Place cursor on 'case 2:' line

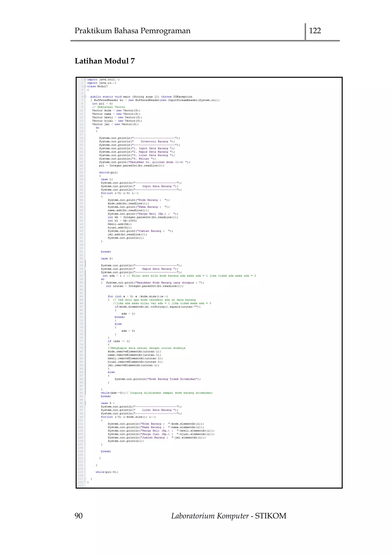pos(107,259)
